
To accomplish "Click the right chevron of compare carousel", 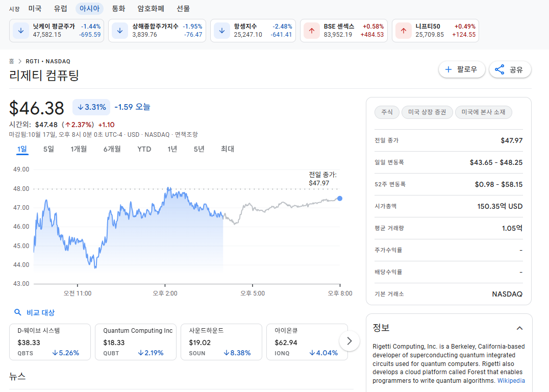I will coord(349,341).
